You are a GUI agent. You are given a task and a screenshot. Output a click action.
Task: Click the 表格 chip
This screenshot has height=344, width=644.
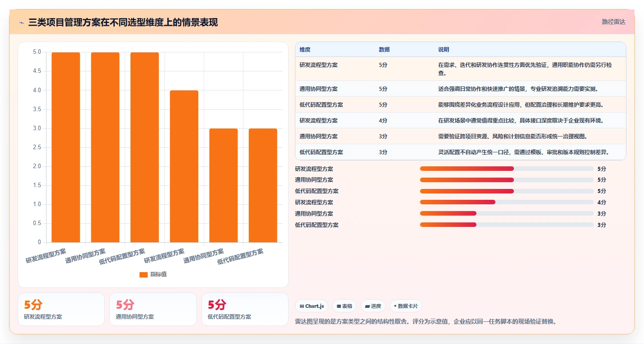344,306
